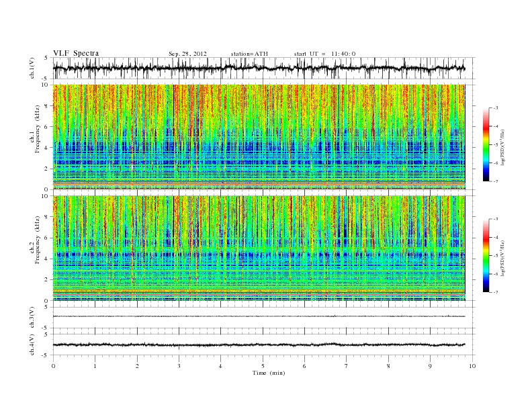532x411 pixels.
Task: Click the ch.1 spectrogram color scale bar
Action: pyautogui.click(x=486, y=145)
